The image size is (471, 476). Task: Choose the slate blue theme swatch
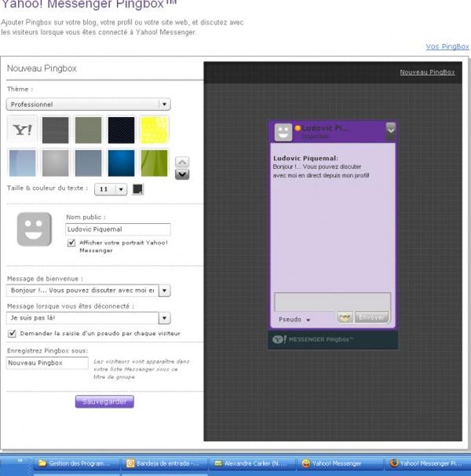89,163
